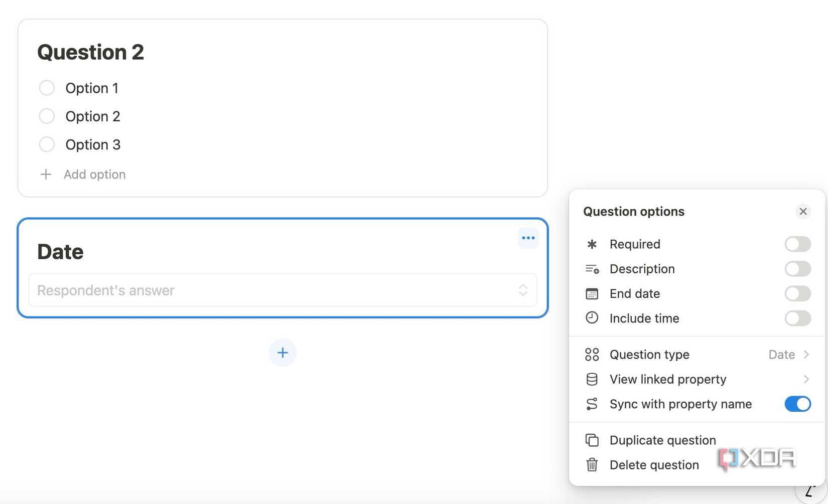Enable the Description toggle
Viewport: 828px width, 504px height.
pos(798,269)
